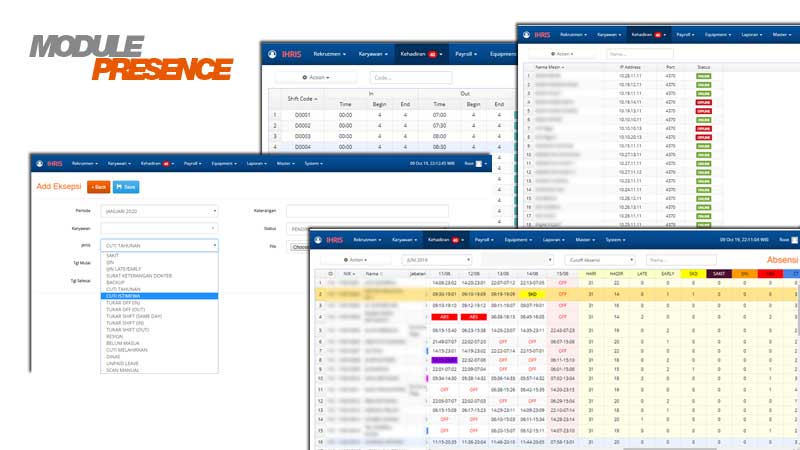Viewport: 800px width, 450px height.
Task: Open the Periode dropdown showing JANUARI 2020
Action: [x=159, y=211]
